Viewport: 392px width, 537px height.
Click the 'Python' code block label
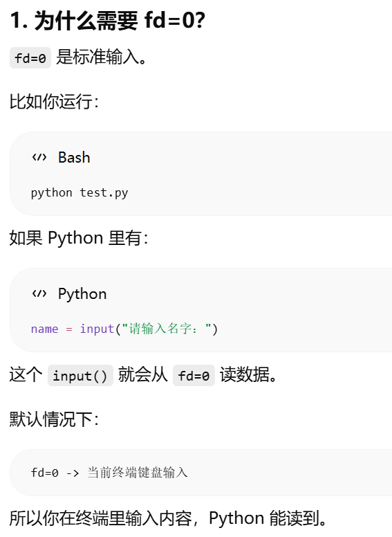click(x=82, y=294)
